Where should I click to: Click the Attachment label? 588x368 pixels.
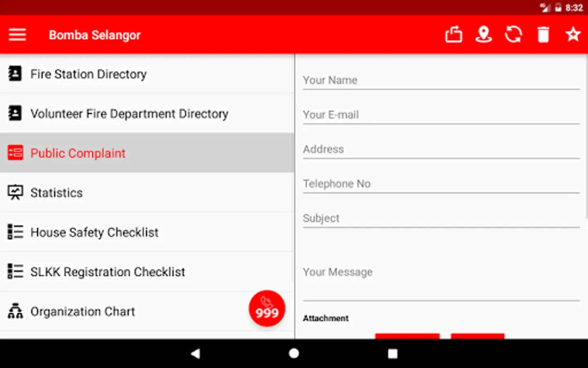pyautogui.click(x=325, y=318)
